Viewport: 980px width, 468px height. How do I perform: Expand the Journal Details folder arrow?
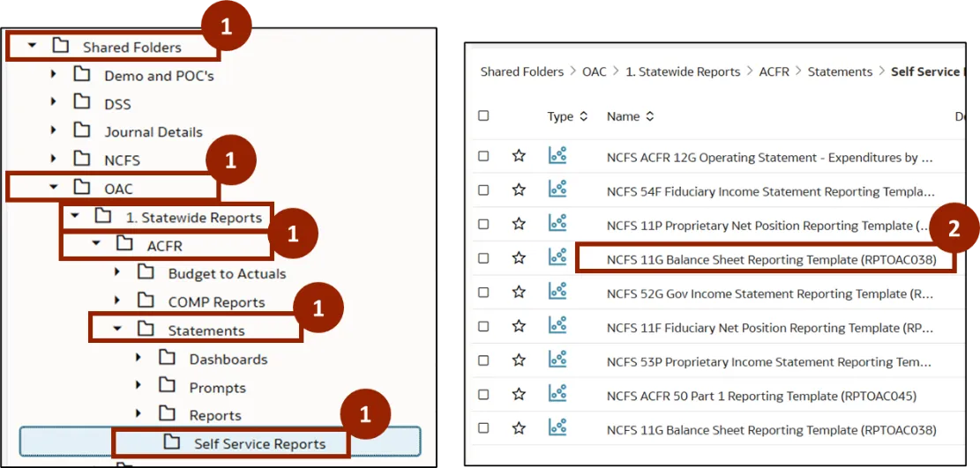(53, 130)
